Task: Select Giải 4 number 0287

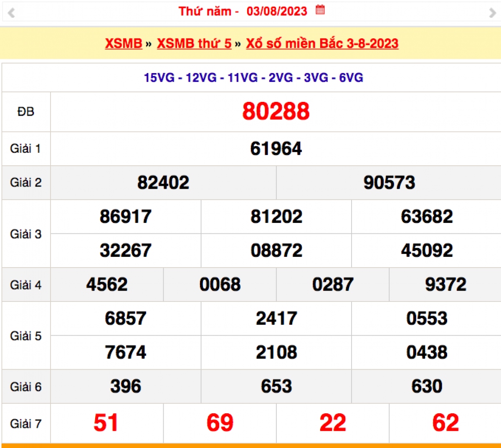Action: (x=333, y=284)
